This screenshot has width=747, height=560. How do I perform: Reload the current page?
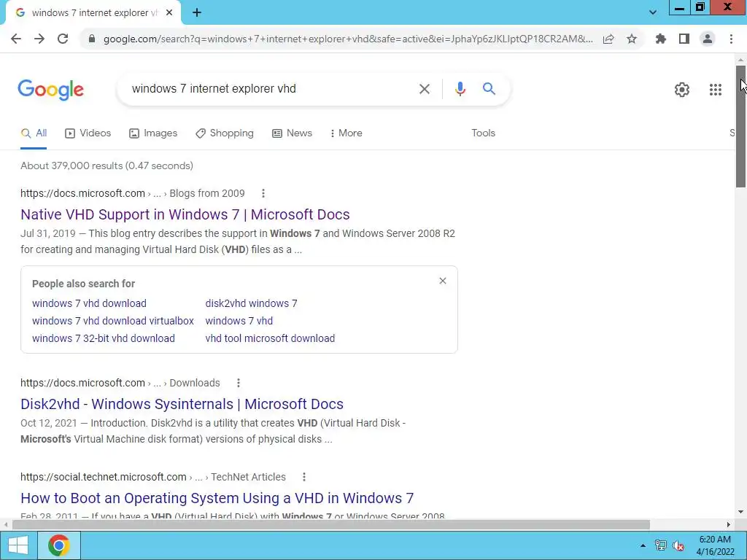click(63, 39)
